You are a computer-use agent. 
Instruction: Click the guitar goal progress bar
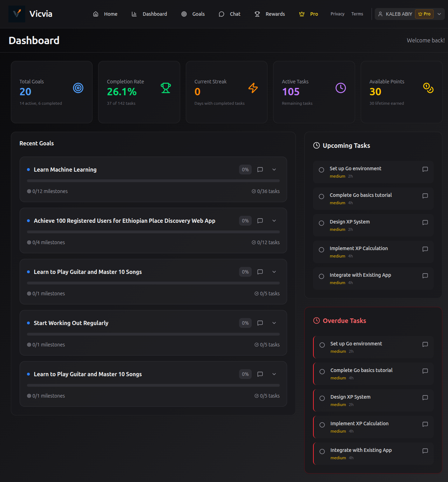[x=153, y=283]
